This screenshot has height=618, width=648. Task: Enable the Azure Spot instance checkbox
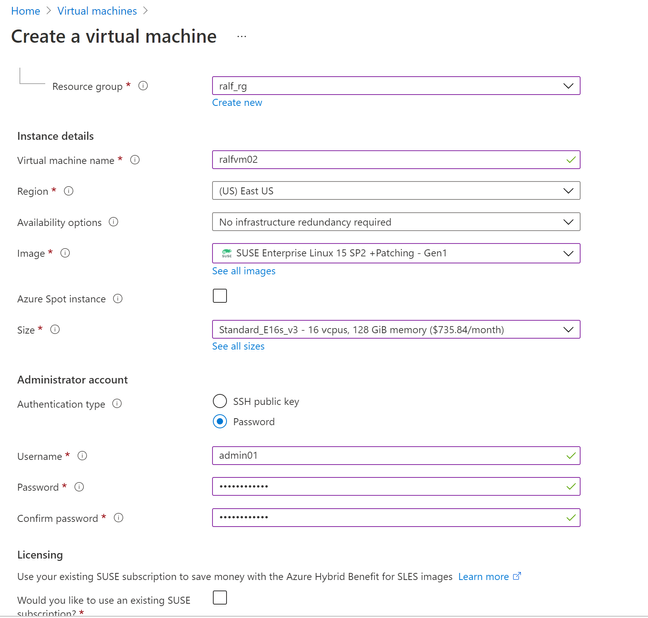[x=220, y=296]
